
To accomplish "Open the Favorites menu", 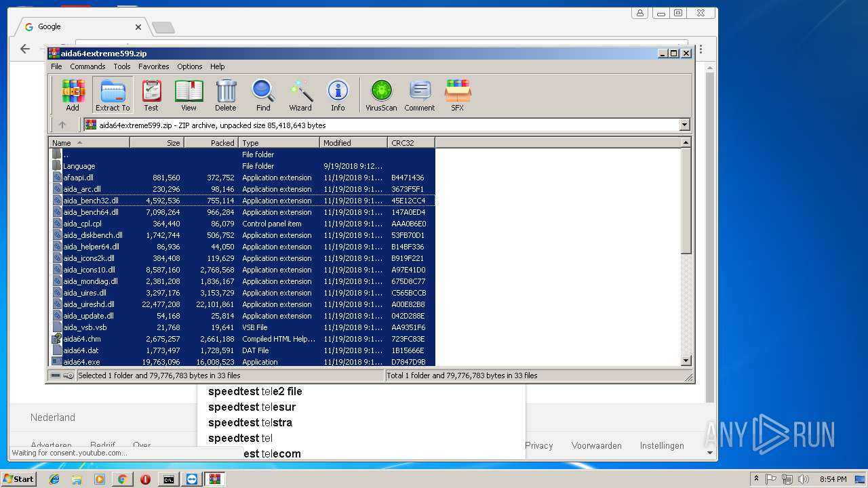I will pyautogui.click(x=154, y=66).
